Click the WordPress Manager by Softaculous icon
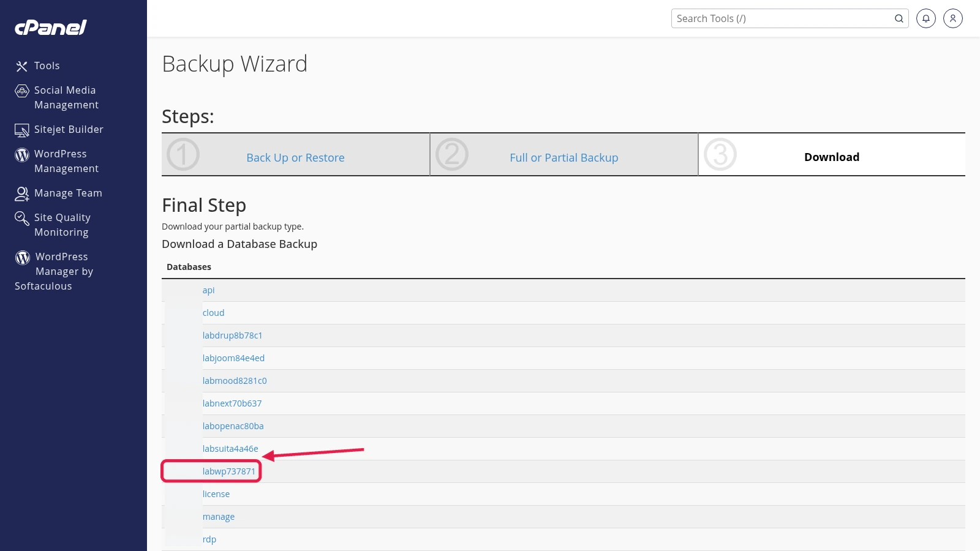980x551 pixels. [x=23, y=257]
